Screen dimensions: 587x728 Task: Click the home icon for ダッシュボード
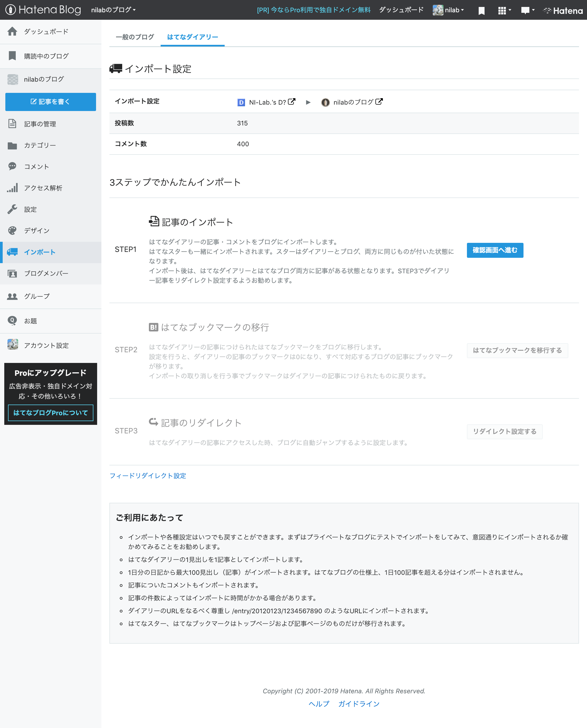tap(13, 31)
